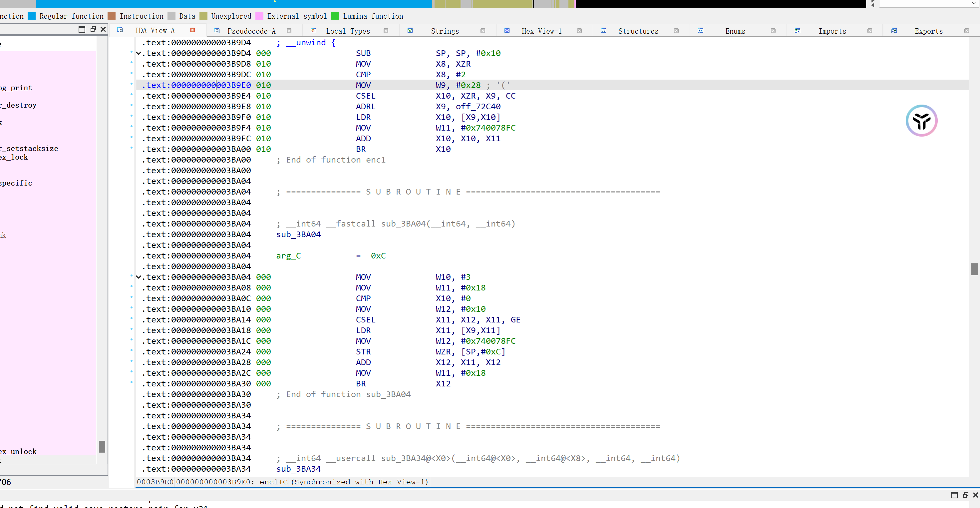Image resolution: width=980 pixels, height=508 pixels.
Task: Click the sub_3BA34 function label
Action: (x=298, y=469)
